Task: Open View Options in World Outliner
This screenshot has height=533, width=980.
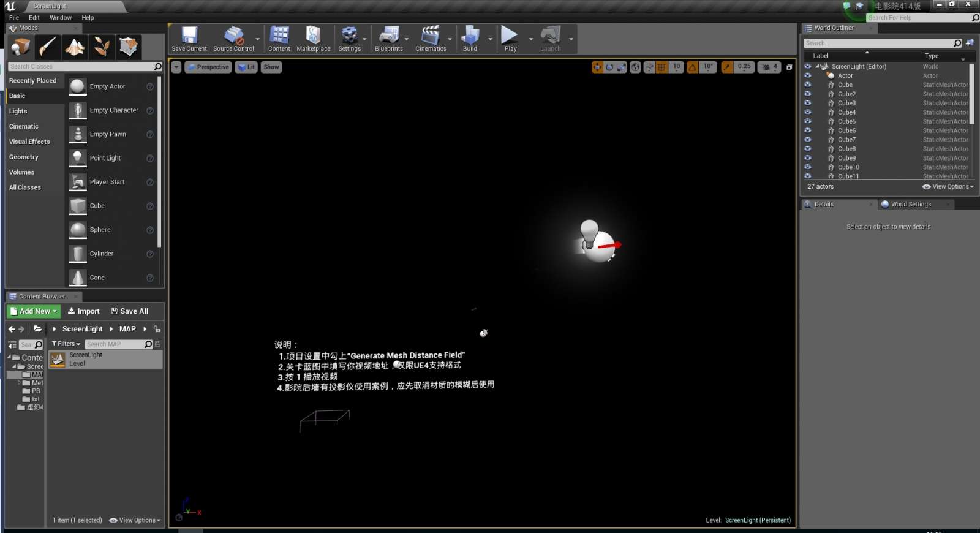Action: [948, 187]
